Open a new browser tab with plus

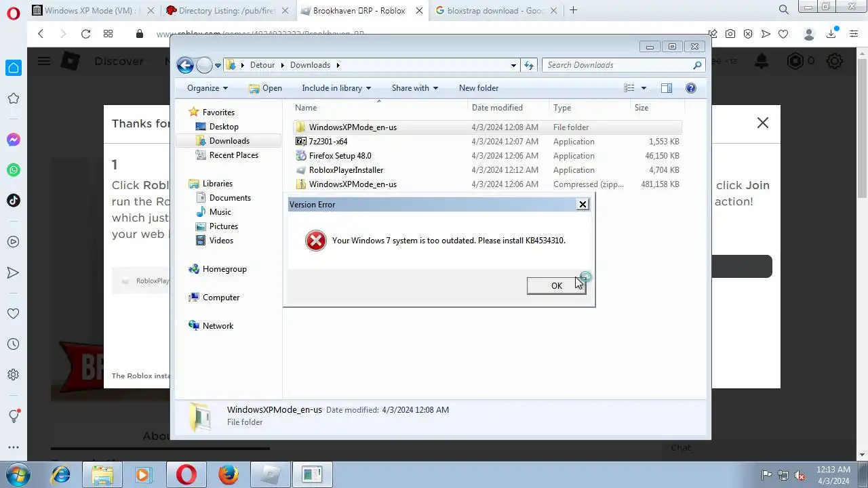(x=574, y=10)
